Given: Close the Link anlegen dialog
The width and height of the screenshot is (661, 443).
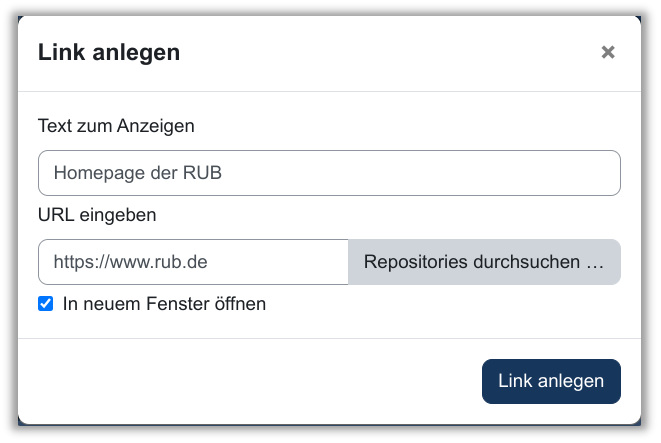Looking at the screenshot, I should [607, 52].
